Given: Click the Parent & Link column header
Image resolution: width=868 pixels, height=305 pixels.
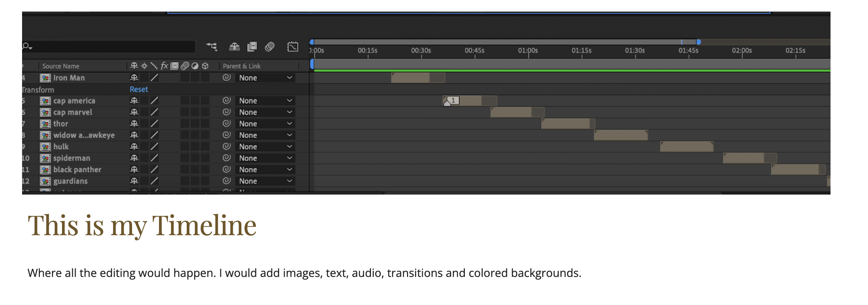Looking at the screenshot, I should click(242, 66).
